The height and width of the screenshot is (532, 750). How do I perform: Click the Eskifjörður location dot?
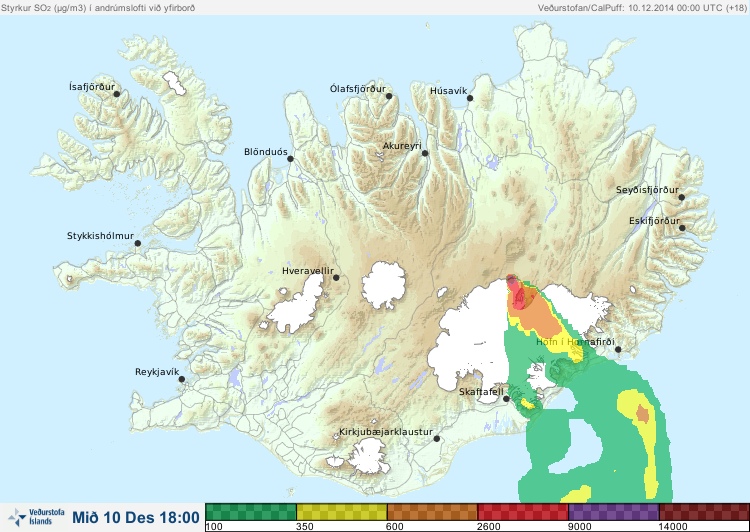[x=682, y=228]
